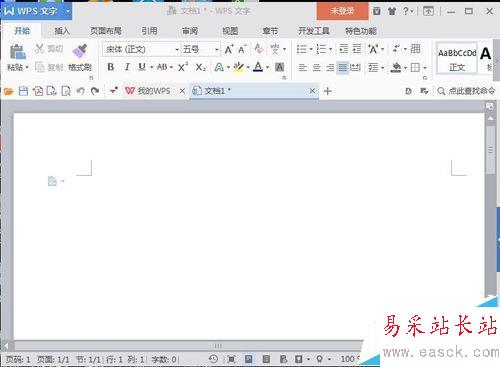Screen dimensions: 500x367
Task: Click the skin (shirt) icon in title bar
Action: pos(392,11)
